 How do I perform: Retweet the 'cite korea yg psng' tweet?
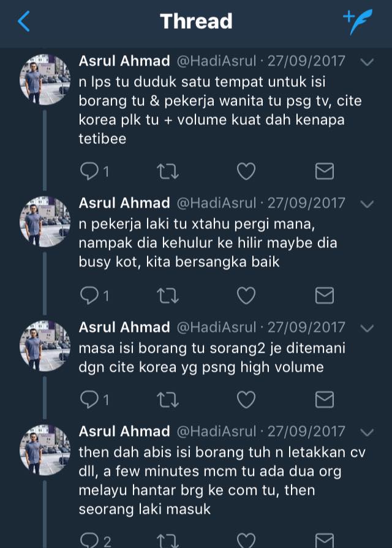[x=168, y=400]
